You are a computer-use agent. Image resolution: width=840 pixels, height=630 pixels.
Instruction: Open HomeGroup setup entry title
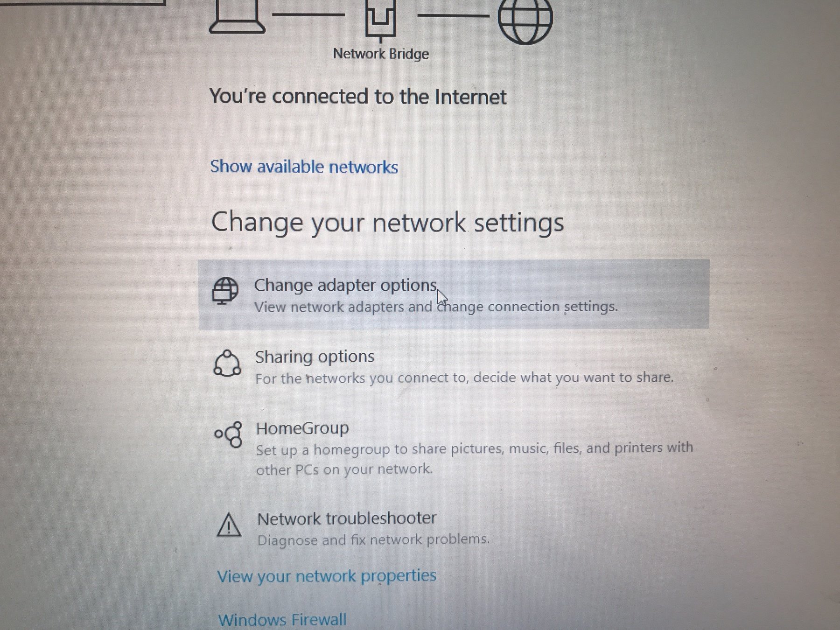coord(302,428)
